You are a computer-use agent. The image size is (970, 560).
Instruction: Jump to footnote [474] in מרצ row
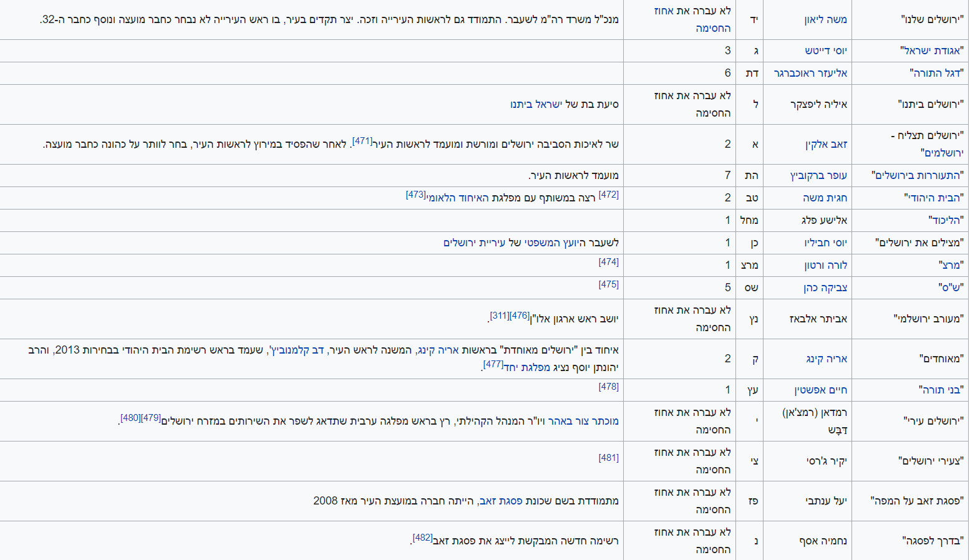(x=608, y=262)
